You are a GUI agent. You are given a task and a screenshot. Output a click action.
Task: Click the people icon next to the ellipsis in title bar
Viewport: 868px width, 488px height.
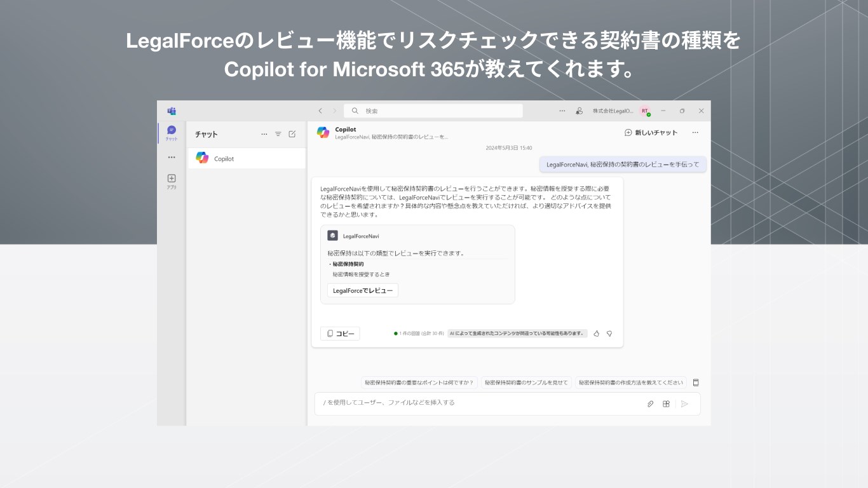pyautogui.click(x=579, y=111)
